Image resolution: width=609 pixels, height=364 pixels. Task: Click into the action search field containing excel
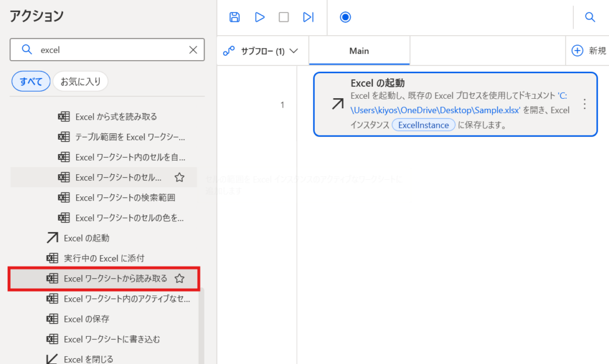[x=107, y=50]
